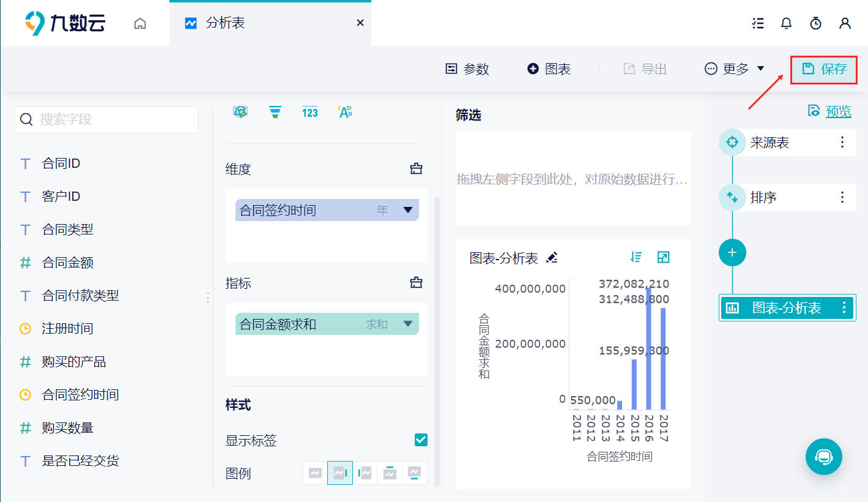
Task: Open the 维度 field settings briefcase icon
Action: pos(416,168)
